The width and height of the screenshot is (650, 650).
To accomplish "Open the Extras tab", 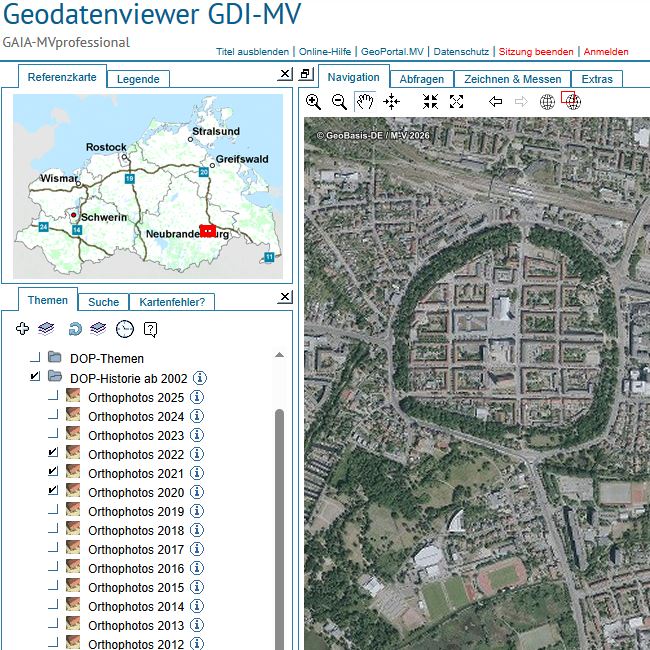I will tap(597, 79).
